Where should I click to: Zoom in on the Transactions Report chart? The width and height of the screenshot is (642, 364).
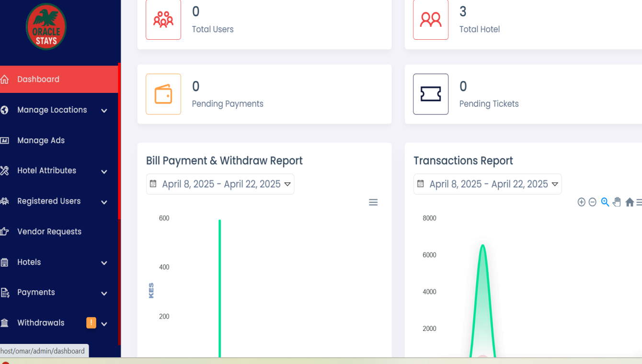pyautogui.click(x=581, y=202)
